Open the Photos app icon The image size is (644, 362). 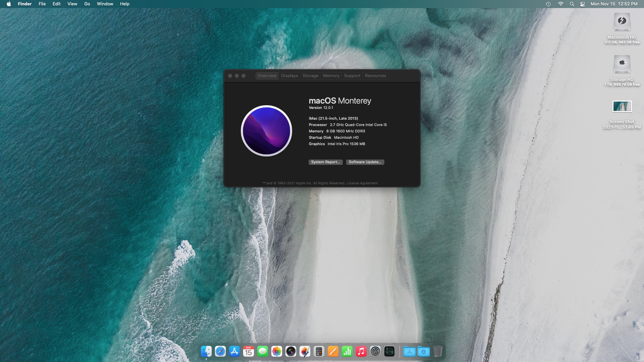pyautogui.click(x=277, y=351)
